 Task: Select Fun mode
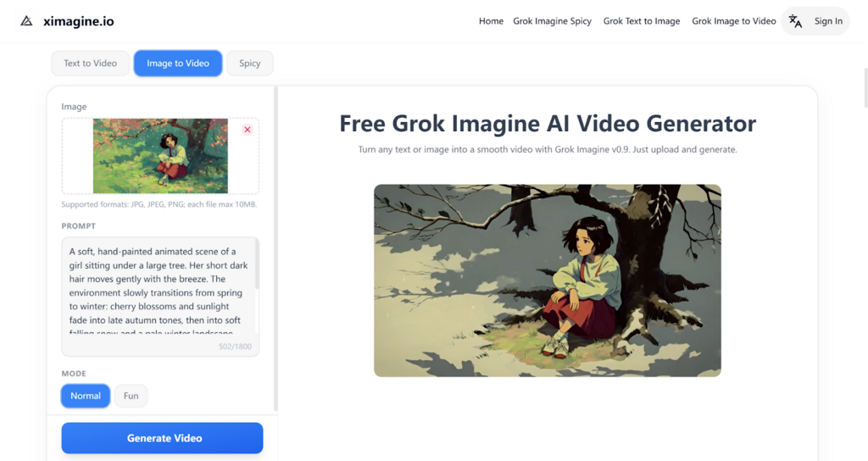point(131,396)
